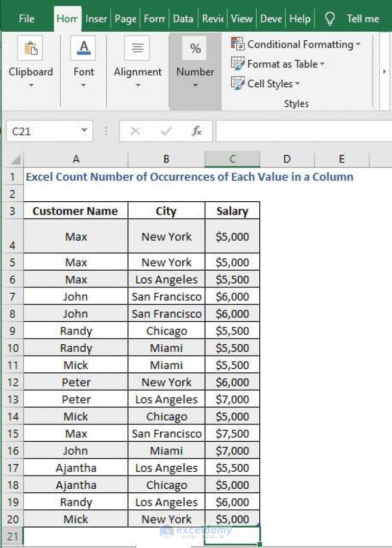Select Los Angeles cell in row 6

[166, 279]
